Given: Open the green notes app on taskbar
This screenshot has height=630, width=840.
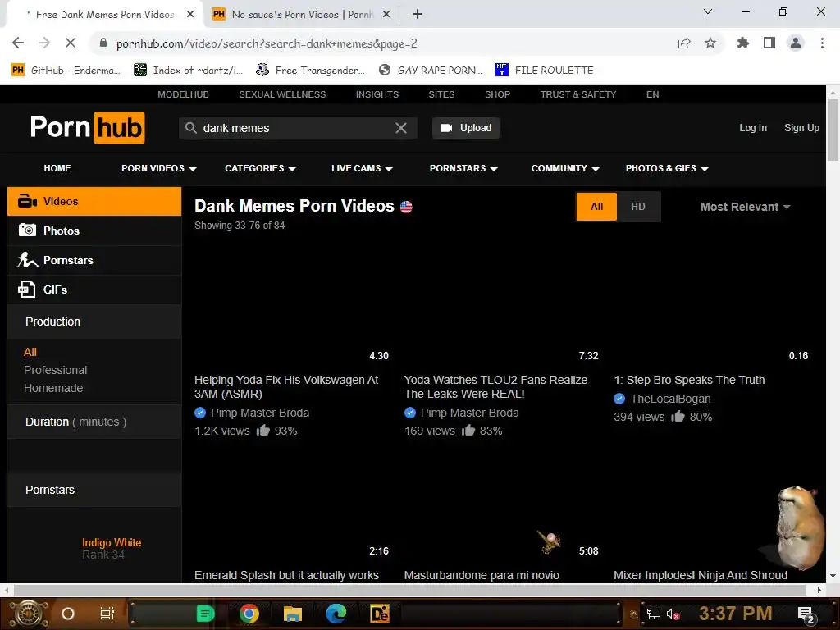Looking at the screenshot, I should click(x=205, y=614).
